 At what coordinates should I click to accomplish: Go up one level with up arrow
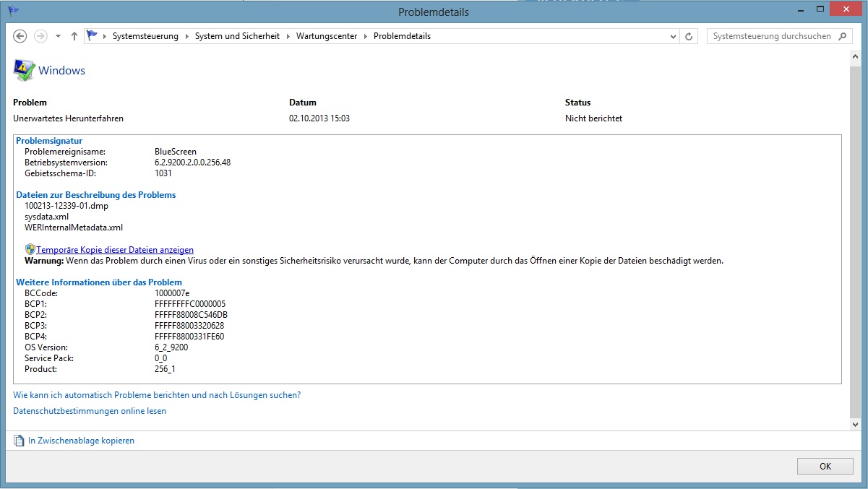point(74,36)
